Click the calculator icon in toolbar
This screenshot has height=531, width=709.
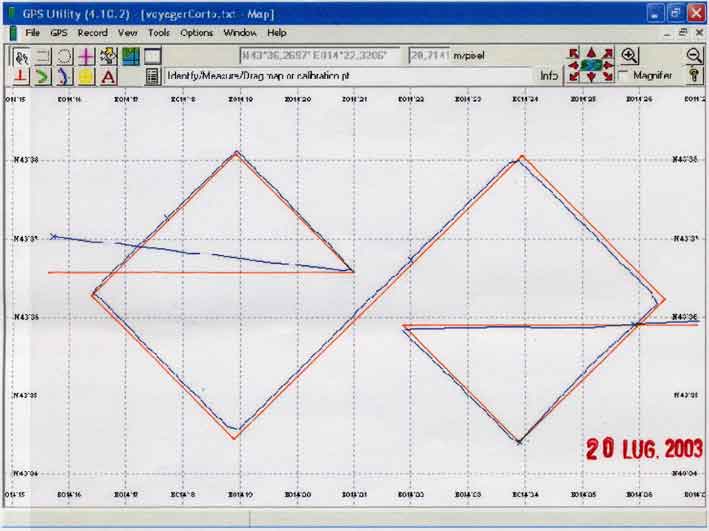click(x=152, y=76)
